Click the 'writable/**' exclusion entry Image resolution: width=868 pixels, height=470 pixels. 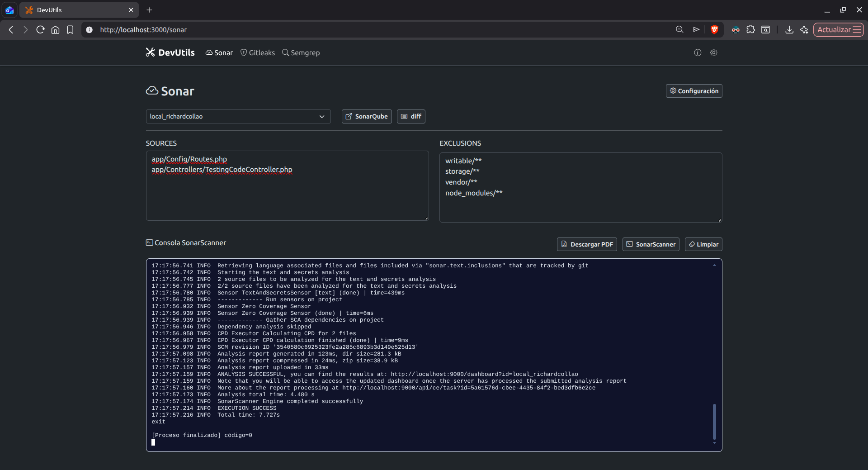(x=463, y=161)
